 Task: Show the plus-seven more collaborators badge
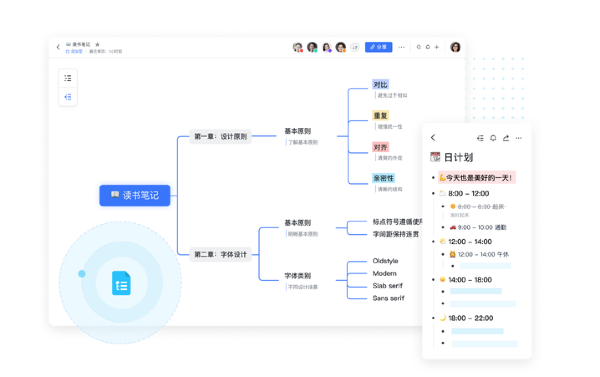[x=355, y=47]
